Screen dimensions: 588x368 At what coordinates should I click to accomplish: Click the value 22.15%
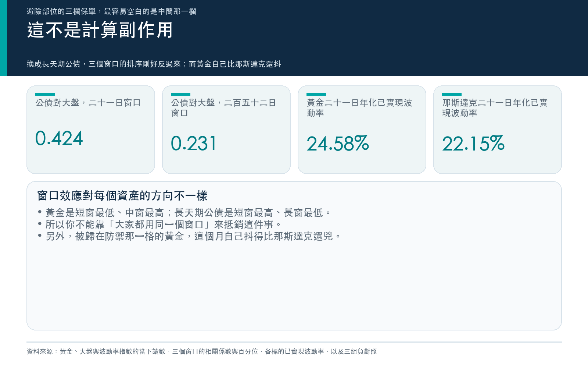[x=473, y=144]
